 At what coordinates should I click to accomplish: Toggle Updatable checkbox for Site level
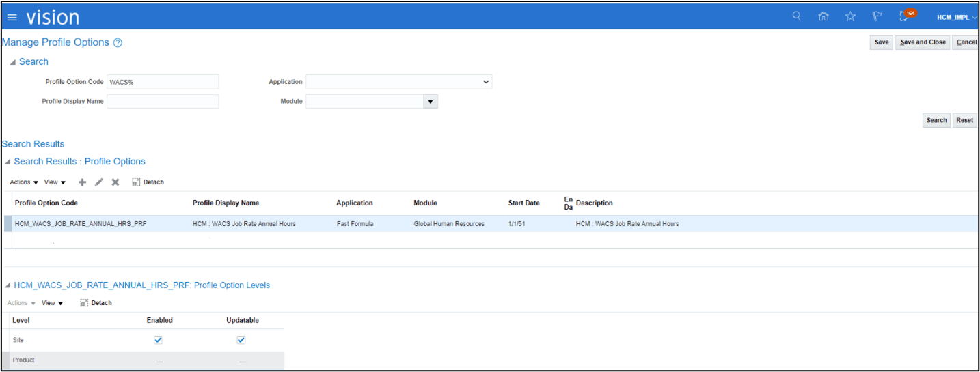point(241,340)
